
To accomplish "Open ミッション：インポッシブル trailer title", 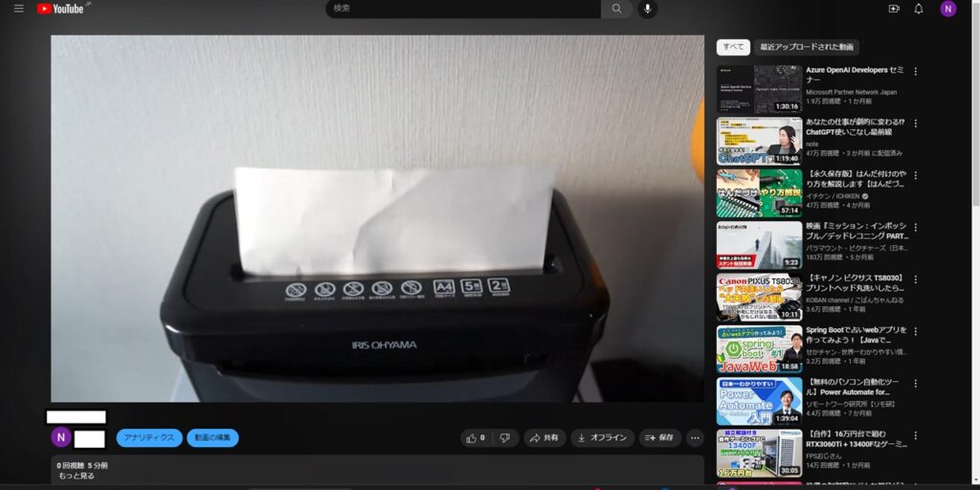I will (857, 232).
